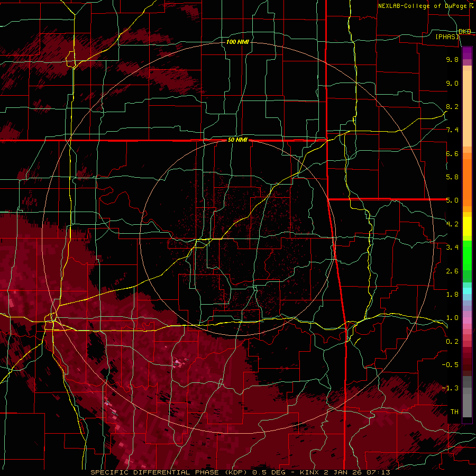Click the 4.2 value on the legend
The width and height of the screenshot is (476, 476).
pos(452,224)
